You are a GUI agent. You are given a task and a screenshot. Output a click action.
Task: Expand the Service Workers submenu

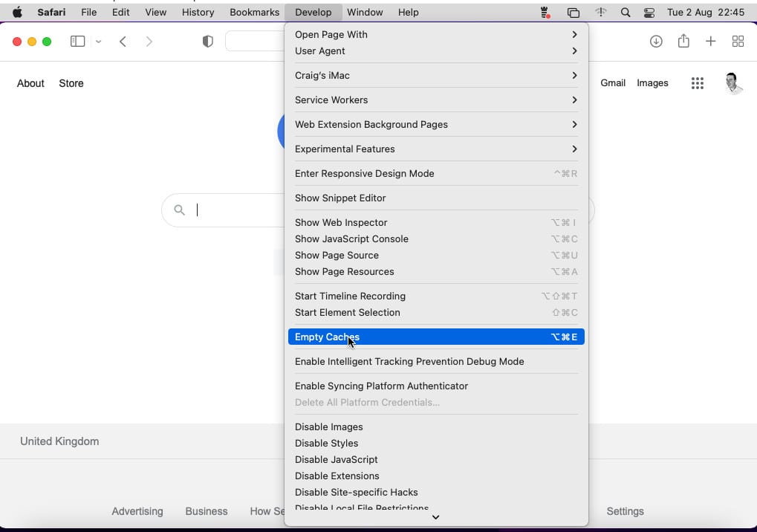[x=436, y=100]
